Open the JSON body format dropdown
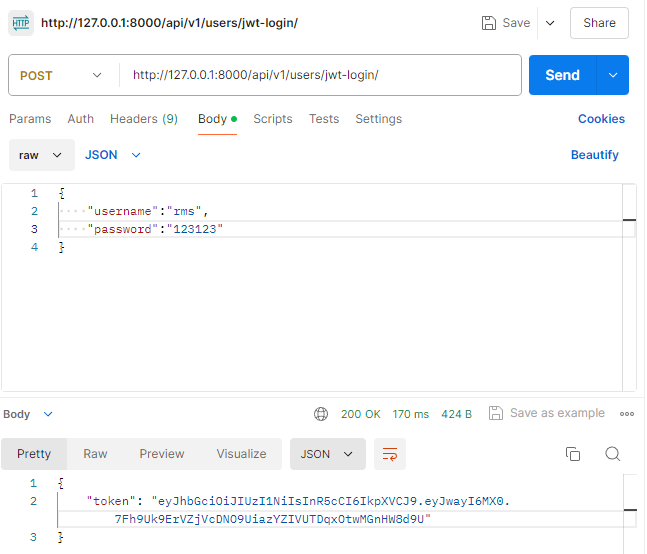Screen dimensions: 647x554 pyautogui.click(x=113, y=155)
